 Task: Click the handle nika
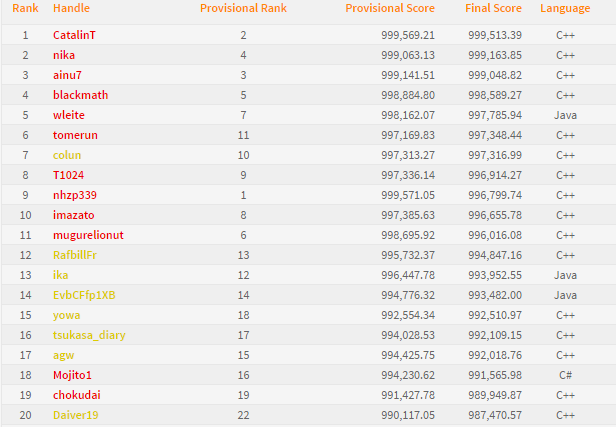point(64,55)
